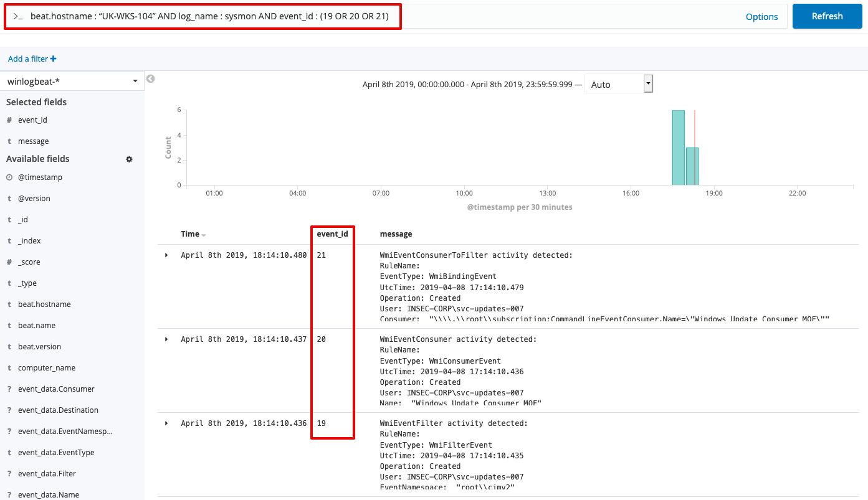Expand the event_id 21 document row
The width and height of the screenshot is (868, 500).
[166, 255]
